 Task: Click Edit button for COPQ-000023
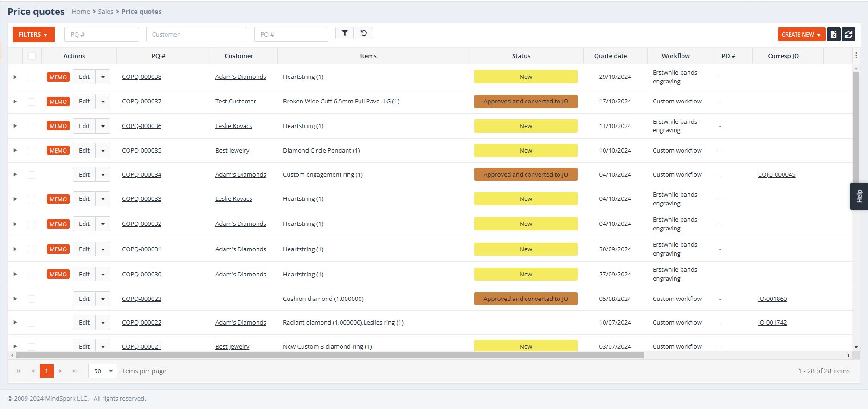click(84, 299)
